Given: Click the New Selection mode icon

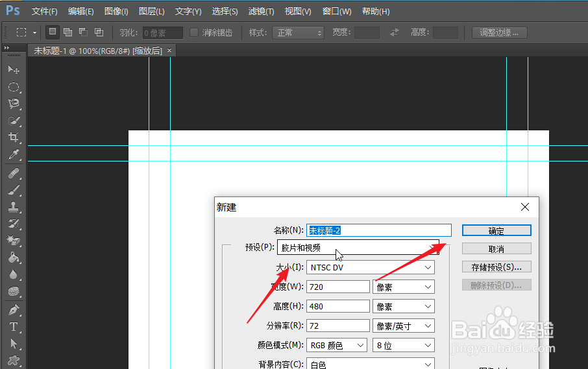Looking at the screenshot, I should (53, 32).
